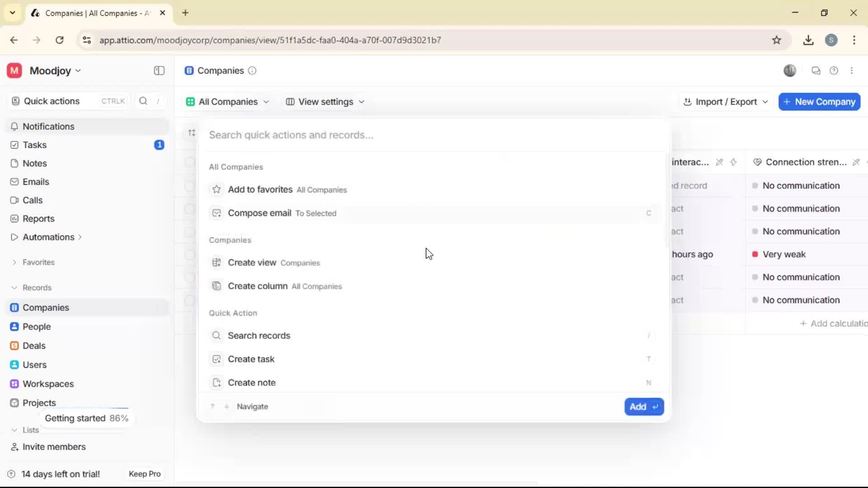Click the New Company button
The image size is (868, 488).
[x=819, y=102]
